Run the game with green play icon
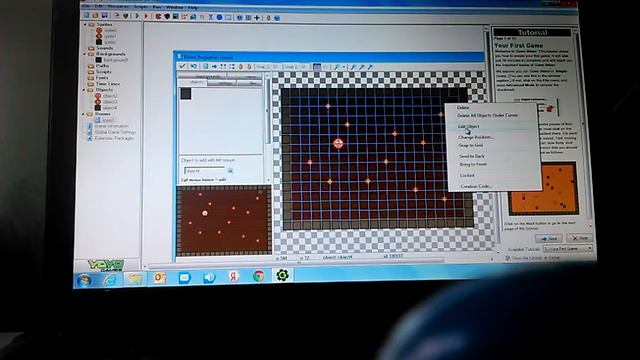This screenshot has height=360, width=640. pos(137,16)
